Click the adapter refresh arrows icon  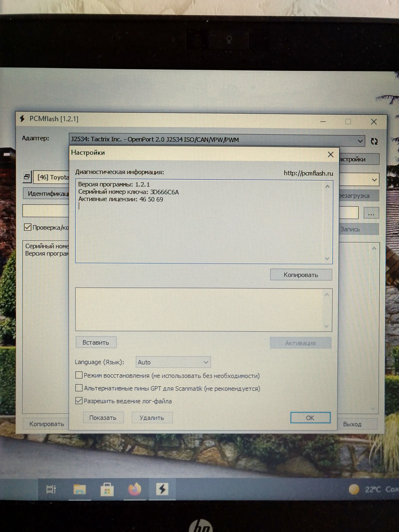pos(374,141)
